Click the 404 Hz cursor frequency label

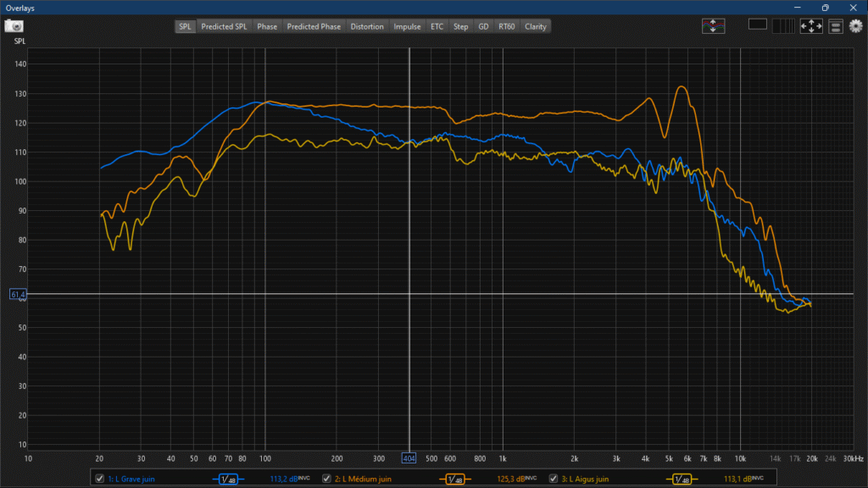[x=409, y=458]
